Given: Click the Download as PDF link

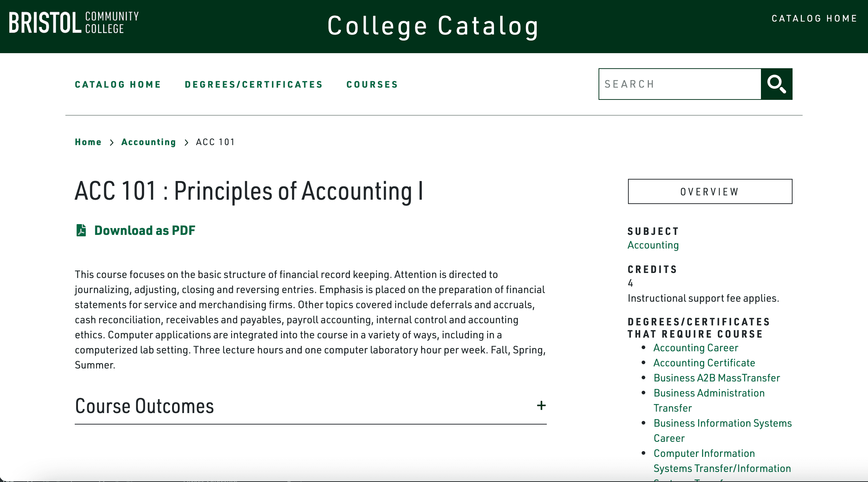Looking at the screenshot, I should click(144, 230).
